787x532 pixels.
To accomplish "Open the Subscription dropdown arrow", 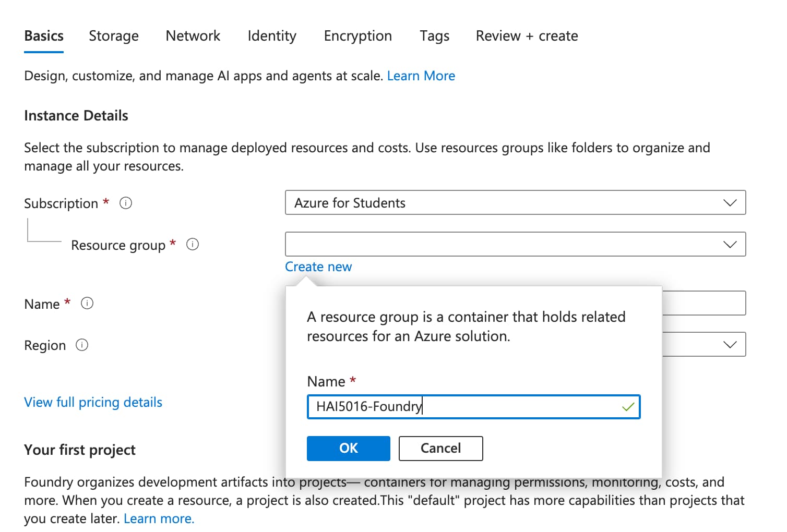I will coord(731,203).
